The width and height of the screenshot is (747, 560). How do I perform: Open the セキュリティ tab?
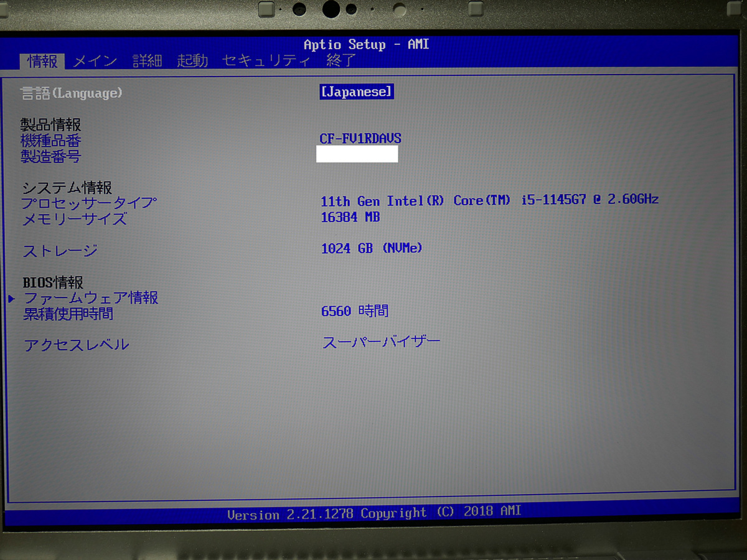(x=266, y=61)
